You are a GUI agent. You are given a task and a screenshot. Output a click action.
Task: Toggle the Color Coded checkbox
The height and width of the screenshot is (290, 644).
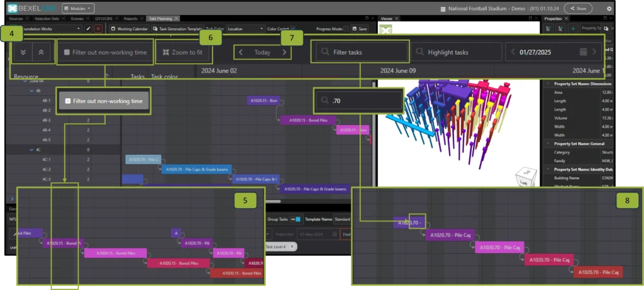tap(293, 29)
